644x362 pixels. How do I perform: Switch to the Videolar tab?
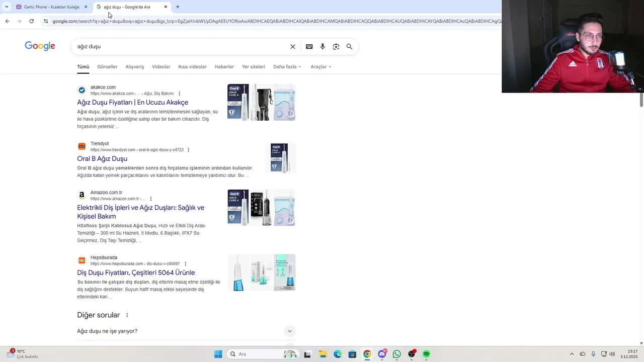[x=161, y=67]
